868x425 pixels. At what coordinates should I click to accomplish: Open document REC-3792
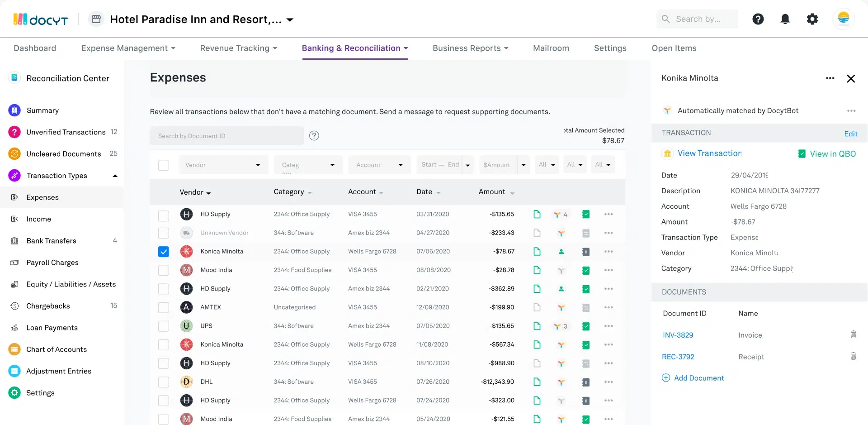(678, 357)
